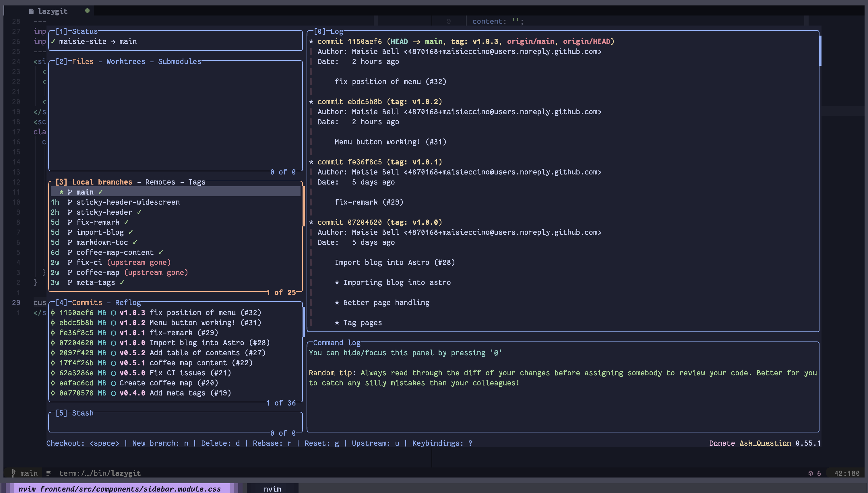Viewport: 868px width, 493px height.
Task: Toggle the checkmark next to the main branch
Action: coord(100,192)
